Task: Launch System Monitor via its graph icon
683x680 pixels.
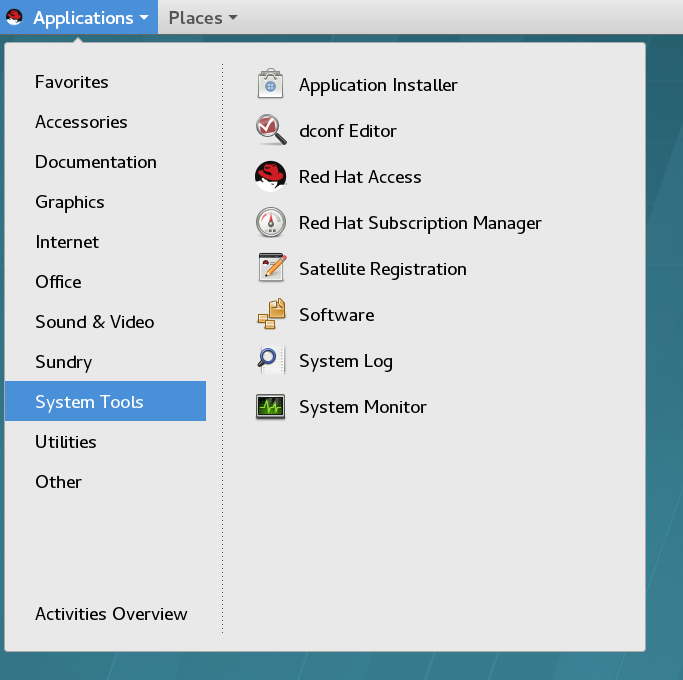Action: (x=271, y=407)
